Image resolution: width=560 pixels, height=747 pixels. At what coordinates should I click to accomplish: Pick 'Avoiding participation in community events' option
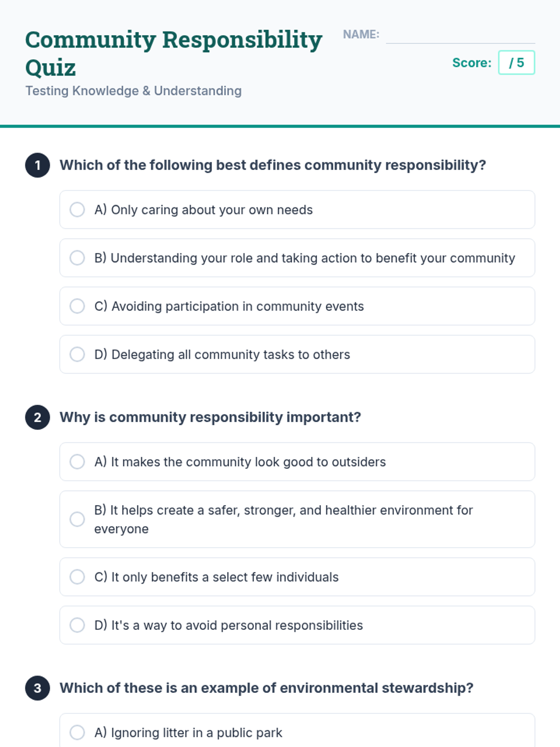[77, 306]
